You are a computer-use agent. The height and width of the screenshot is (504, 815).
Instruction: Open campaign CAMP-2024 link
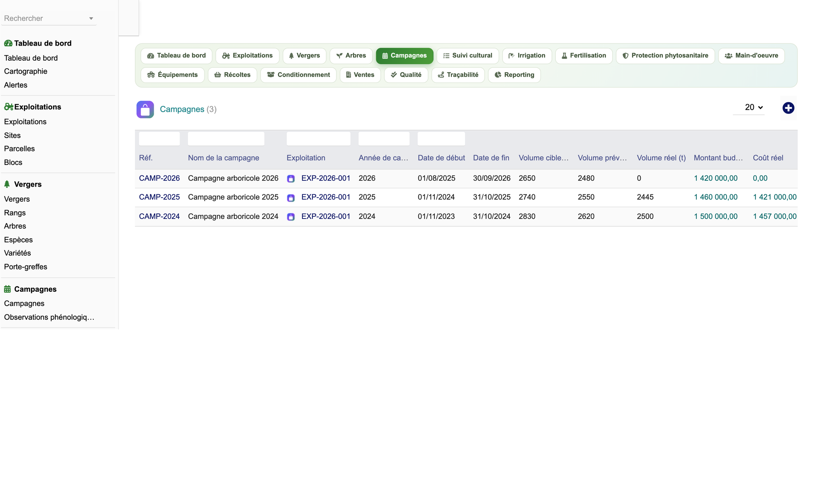coord(159,216)
